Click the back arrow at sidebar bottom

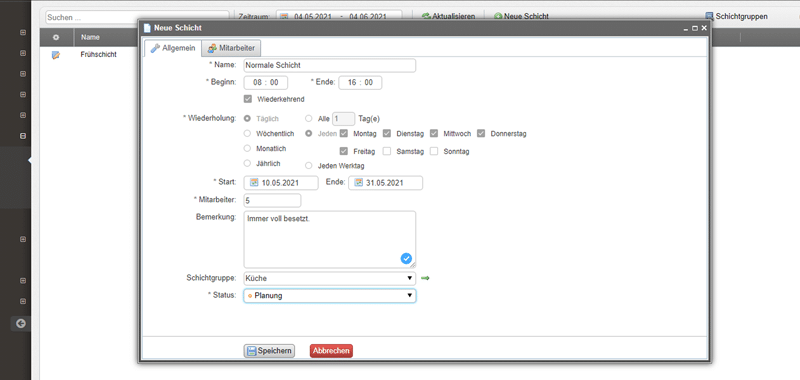click(20, 323)
